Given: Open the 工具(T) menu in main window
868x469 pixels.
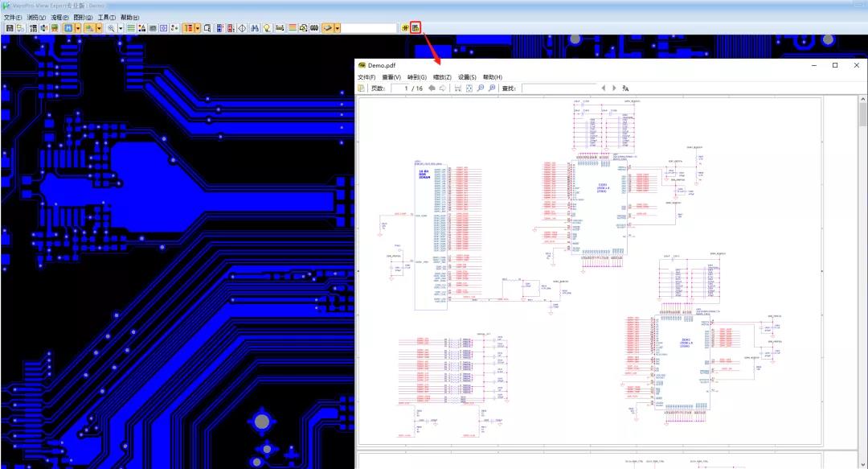Looking at the screenshot, I should [107, 17].
